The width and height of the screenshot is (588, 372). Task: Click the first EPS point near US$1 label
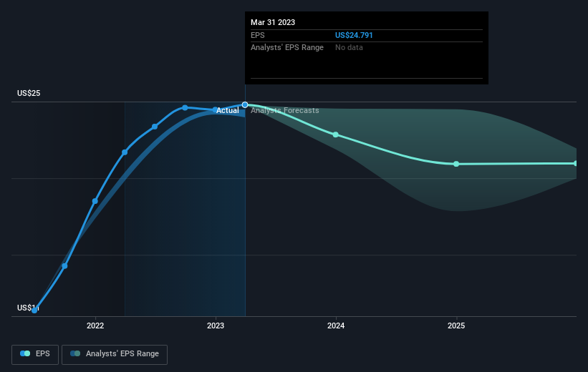34,310
